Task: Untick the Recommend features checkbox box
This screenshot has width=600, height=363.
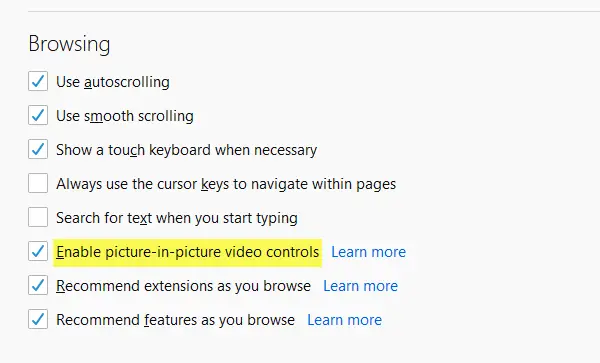Action: point(38,319)
